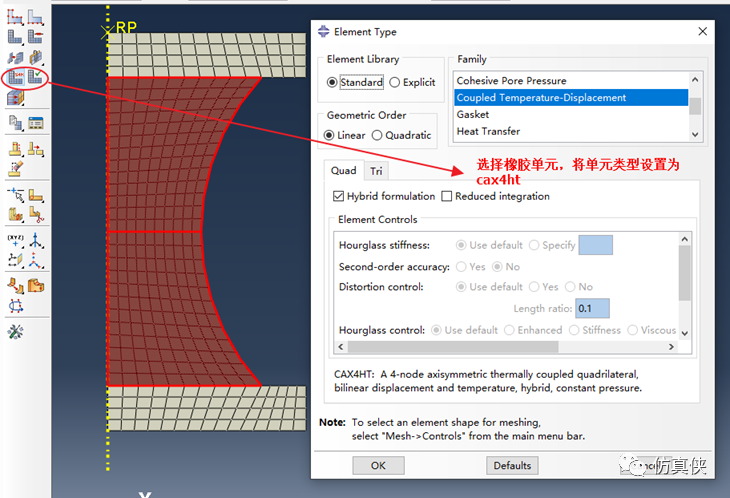Screen dimensions: 730x498
Task: Select the geometry edit replace faces tool
Action: coord(15,285)
